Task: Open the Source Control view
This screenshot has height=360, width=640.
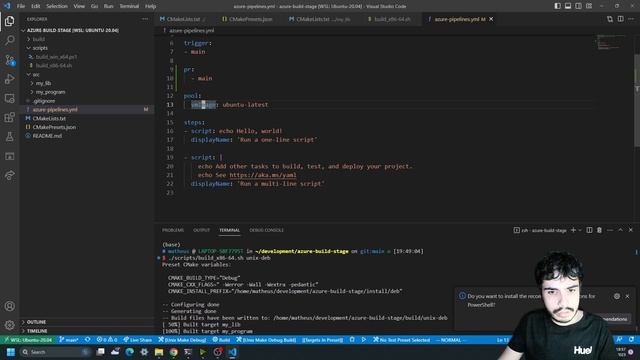Action: 9,60
